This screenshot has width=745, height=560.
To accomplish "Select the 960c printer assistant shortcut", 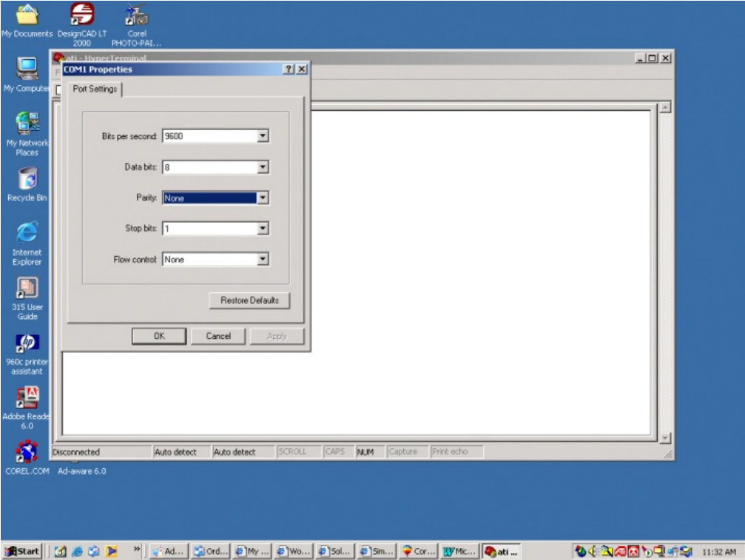I will point(27,354).
